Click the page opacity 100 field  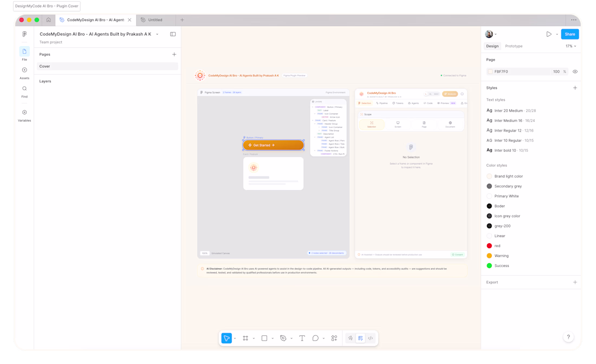556,71
